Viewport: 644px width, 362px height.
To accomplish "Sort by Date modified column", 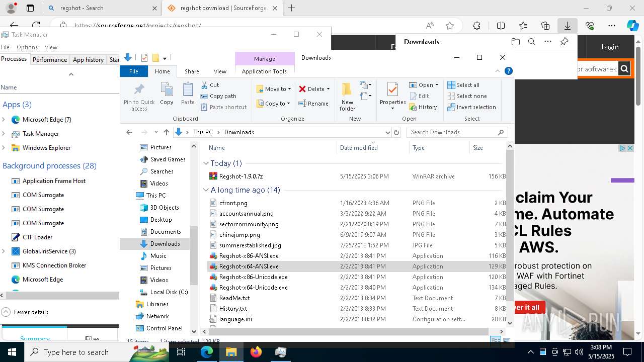I will tap(373, 148).
